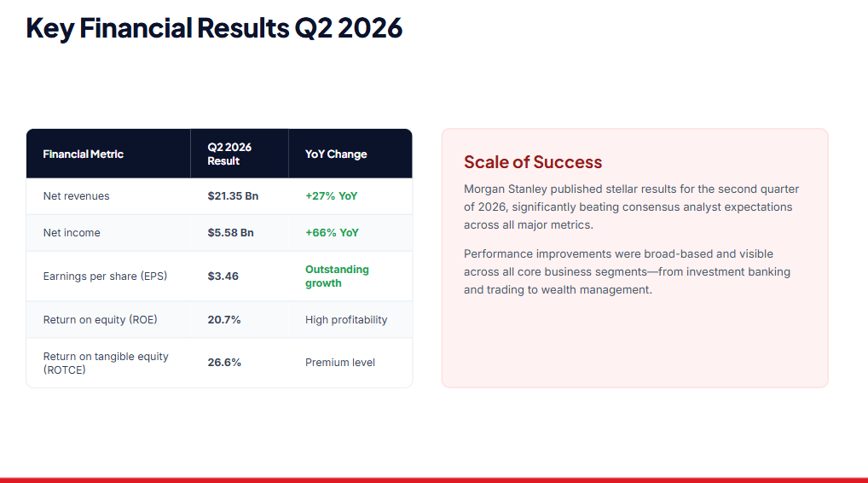Click the '$21.35 Bn' value cell
This screenshot has width=868, height=483.
[x=233, y=196]
